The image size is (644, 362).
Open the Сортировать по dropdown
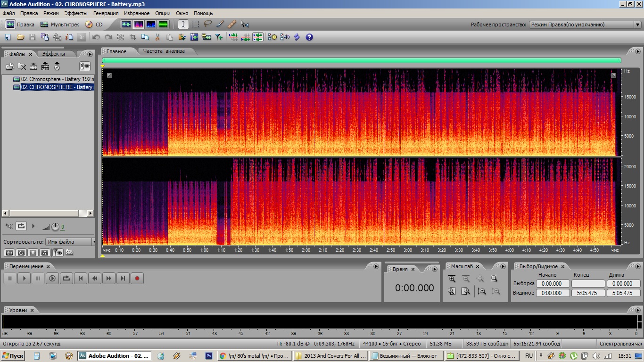[x=72, y=242]
